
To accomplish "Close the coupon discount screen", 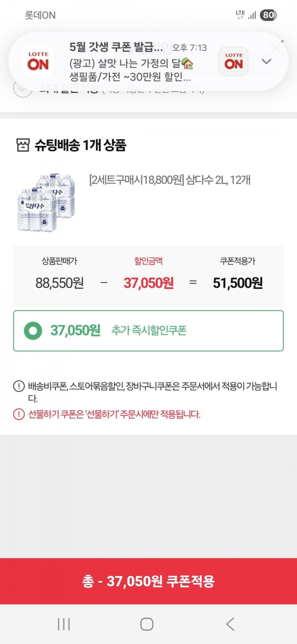I will point(277,47).
